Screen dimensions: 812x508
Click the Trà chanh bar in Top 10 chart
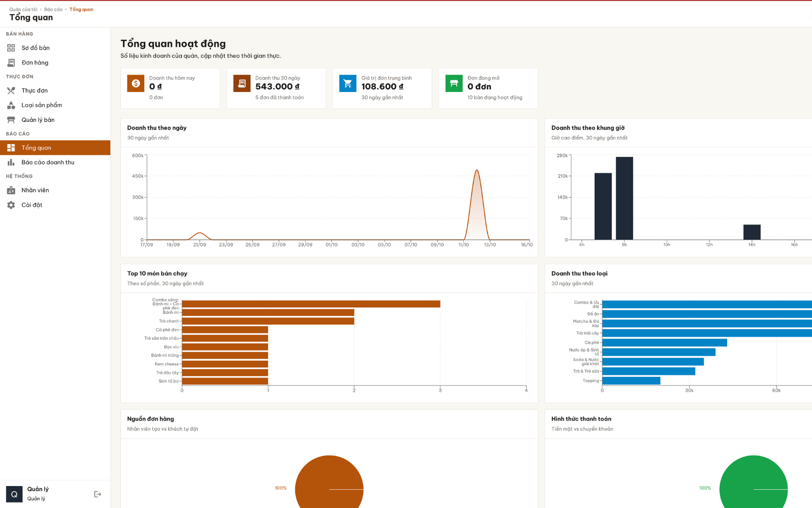pos(268,321)
